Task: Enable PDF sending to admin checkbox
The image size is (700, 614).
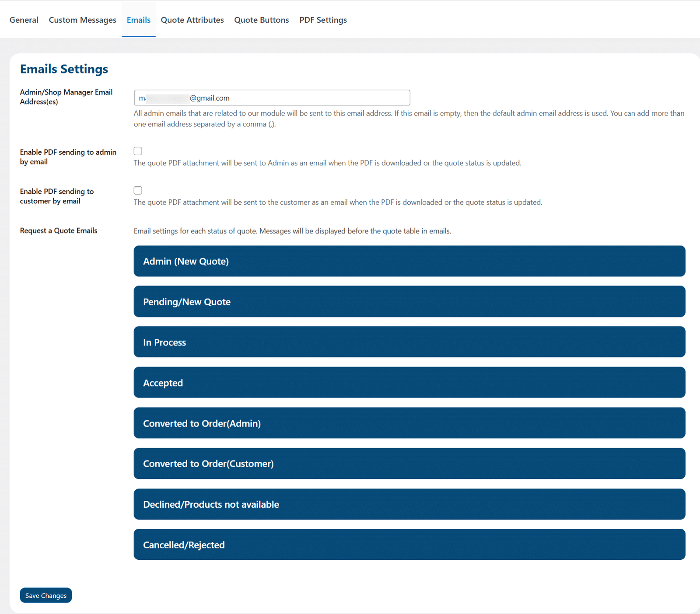Action: (x=138, y=151)
